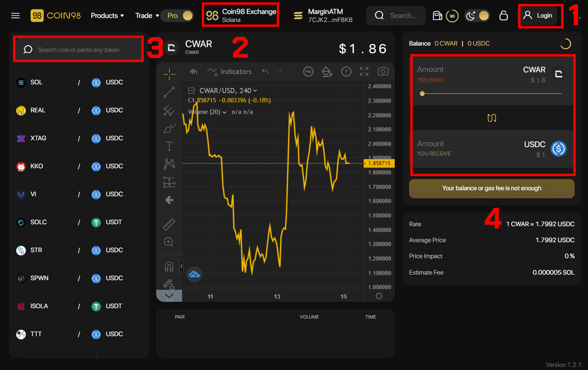Click the Coin98 logo

coord(56,16)
